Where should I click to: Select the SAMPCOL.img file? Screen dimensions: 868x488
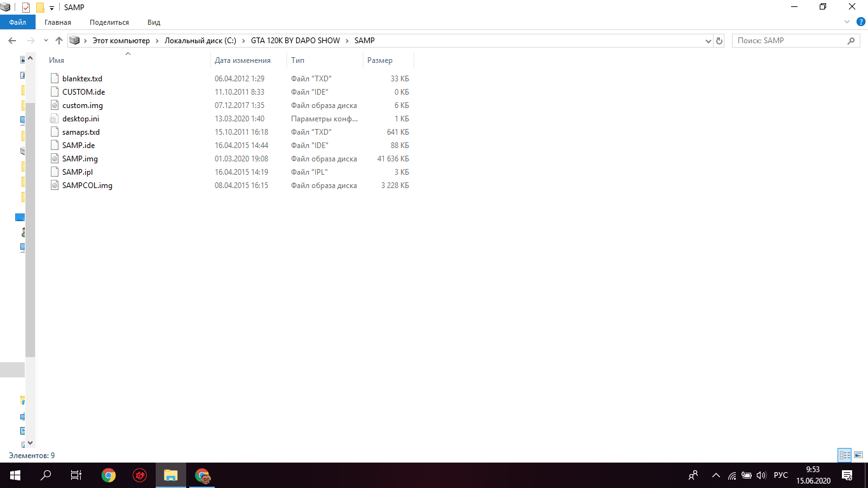tap(87, 186)
